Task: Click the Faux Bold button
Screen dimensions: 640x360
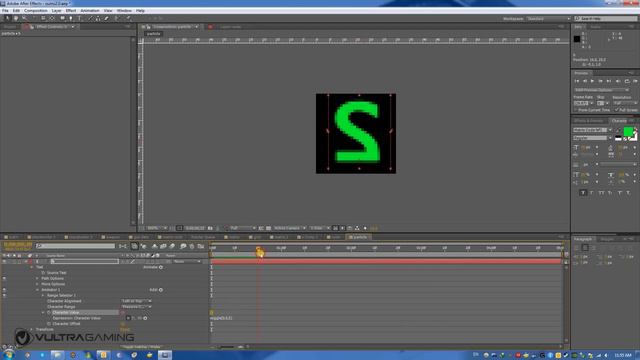Action: pos(583,193)
